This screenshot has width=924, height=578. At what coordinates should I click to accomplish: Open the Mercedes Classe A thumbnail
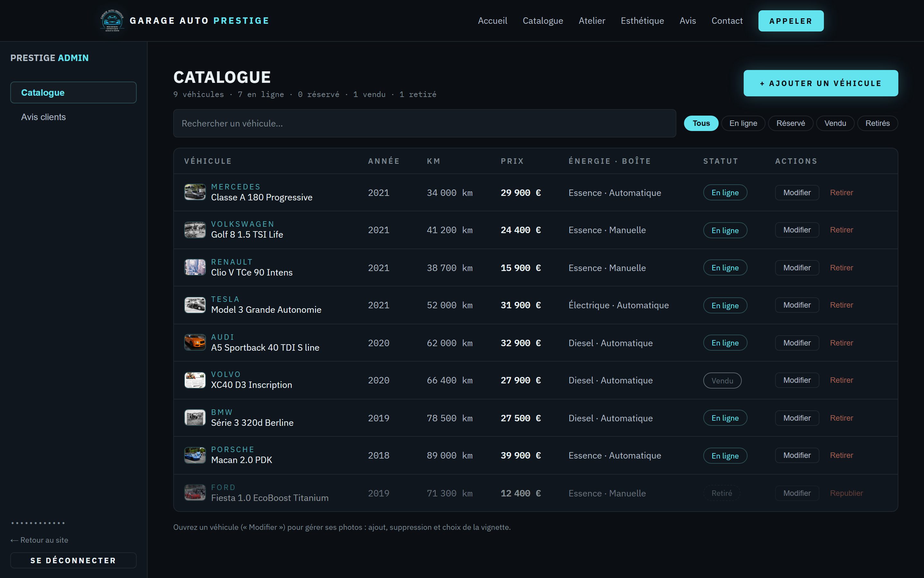(x=195, y=192)
